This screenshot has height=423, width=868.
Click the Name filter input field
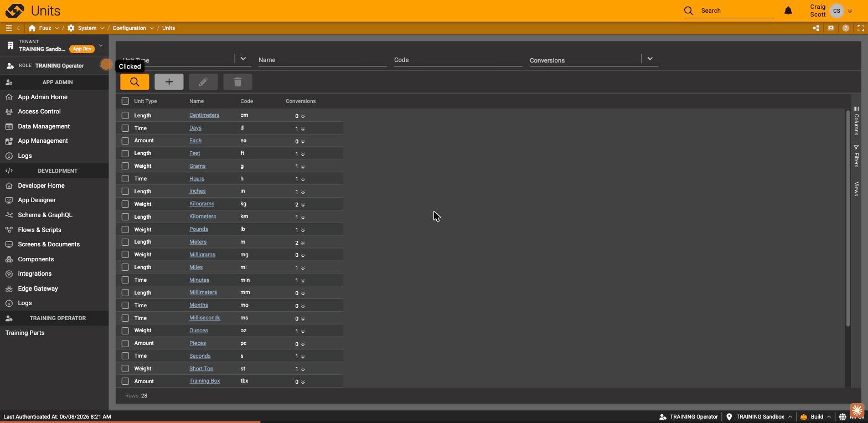point(322,59)
